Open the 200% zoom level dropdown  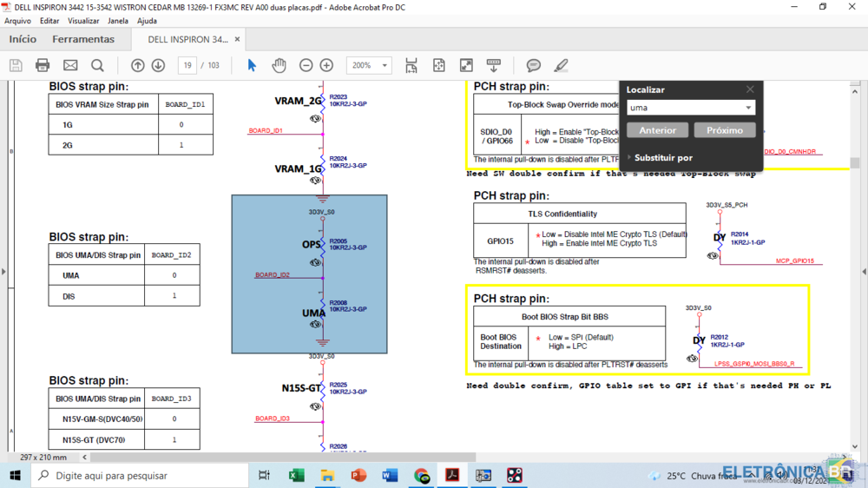[x=385, y=65]
